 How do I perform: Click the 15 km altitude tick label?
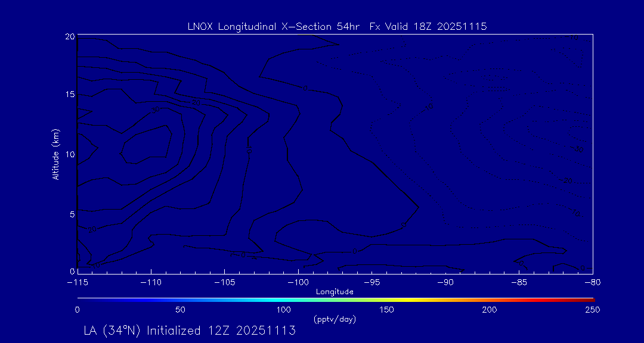[x=69, y=95]
